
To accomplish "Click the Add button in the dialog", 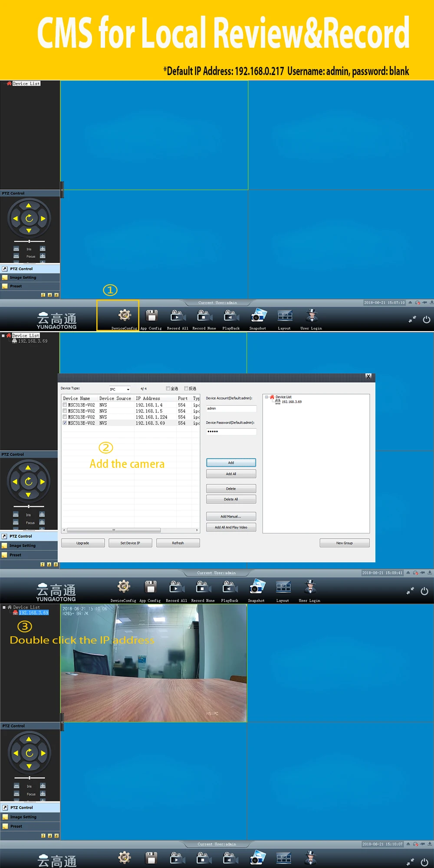I will (x=231, y=463).
